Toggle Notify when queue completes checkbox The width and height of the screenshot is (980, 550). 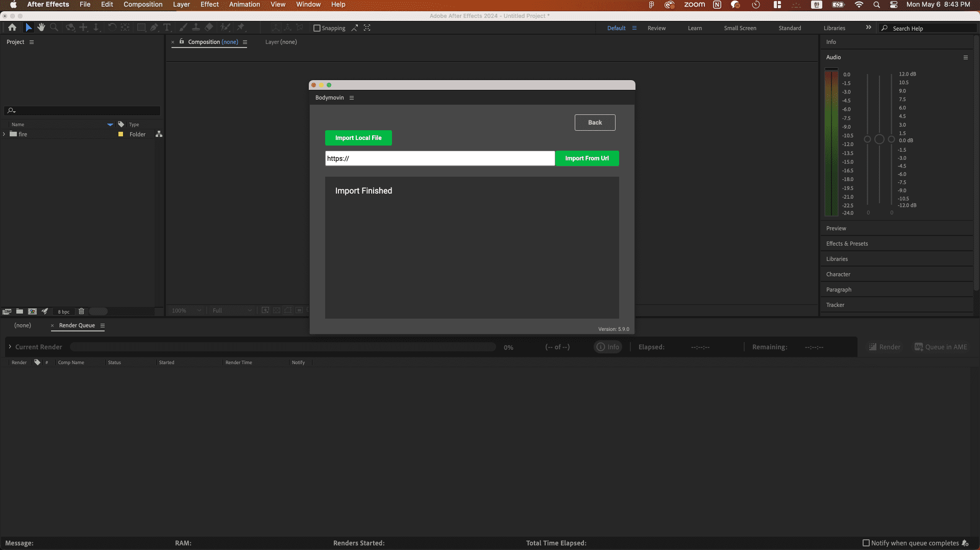(866, 543)
